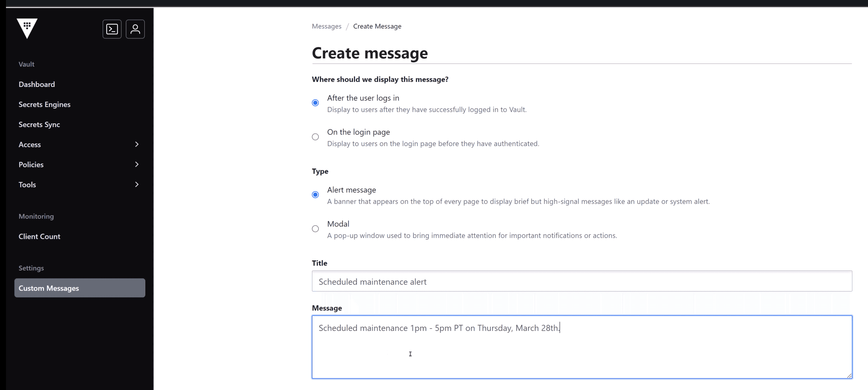Expand the Access menu chevron

(x=137, y=144)
